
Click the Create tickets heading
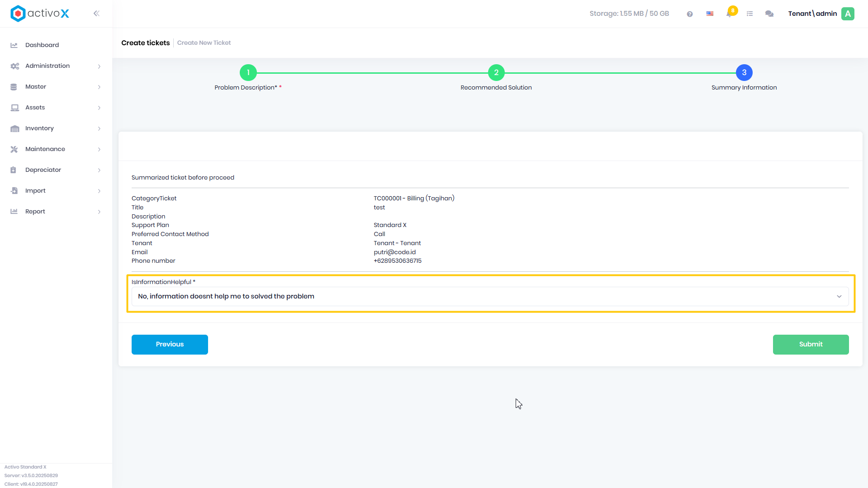coord(146,43)
